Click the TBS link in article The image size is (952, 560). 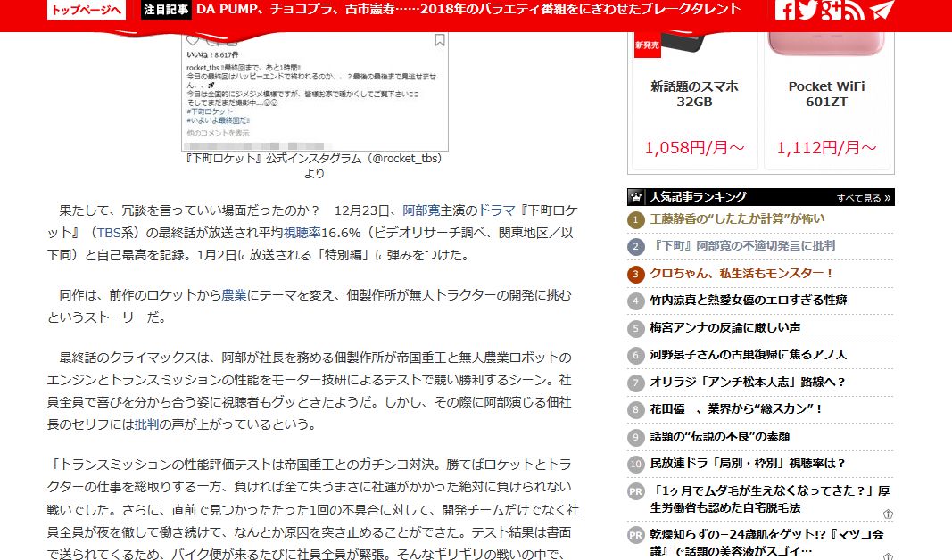click(109, 233)
